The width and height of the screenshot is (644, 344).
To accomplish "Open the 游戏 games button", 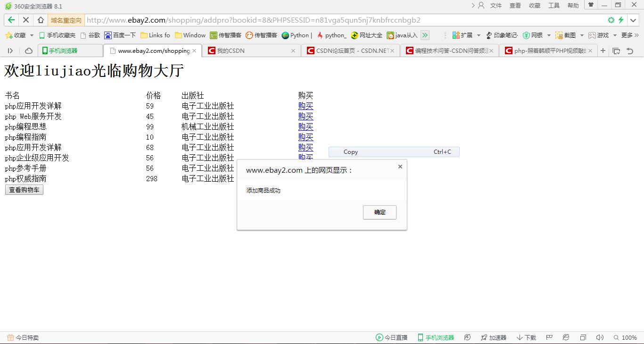I will click(599, 35).
